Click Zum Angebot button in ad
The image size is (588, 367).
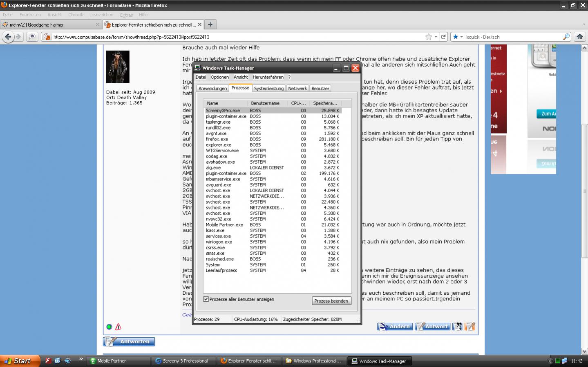tap(546, 114)
